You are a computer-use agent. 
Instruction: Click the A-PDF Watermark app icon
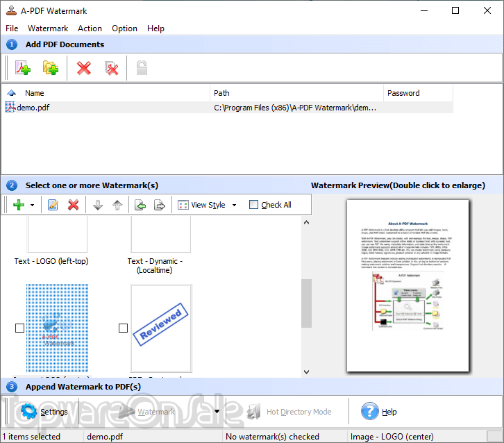point(11,10)
